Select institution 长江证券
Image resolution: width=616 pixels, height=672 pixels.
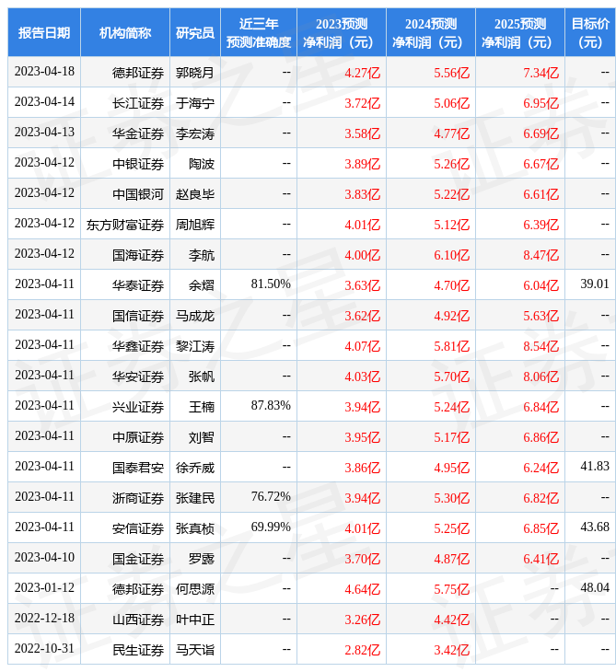coord(138,103)
